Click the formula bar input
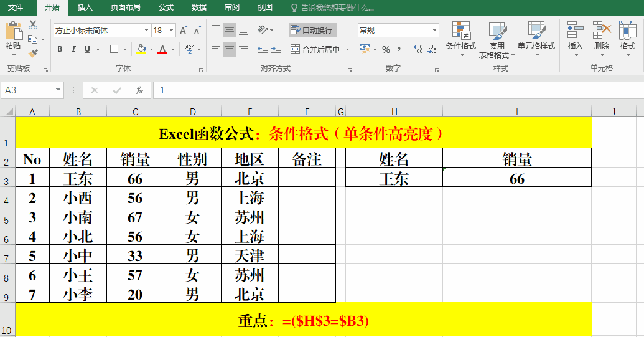644x337 pixels. pos(398,90)
